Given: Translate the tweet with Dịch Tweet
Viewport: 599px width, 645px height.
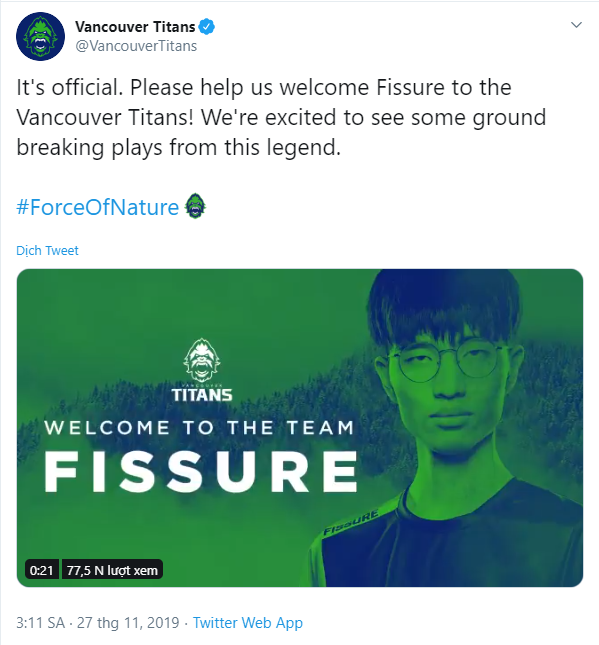Looking at the screenshot, I should click(47, 251).
